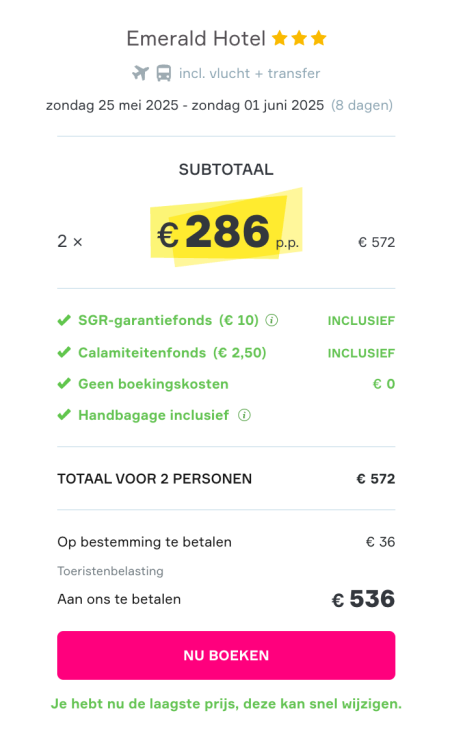Click the checkmark beside SGR-garantiefonds

point(64,320)
